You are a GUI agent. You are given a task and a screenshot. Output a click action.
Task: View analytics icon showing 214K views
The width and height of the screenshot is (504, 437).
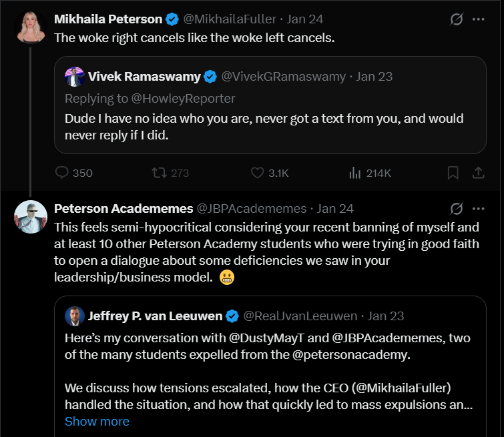click(x=355, y=173)
